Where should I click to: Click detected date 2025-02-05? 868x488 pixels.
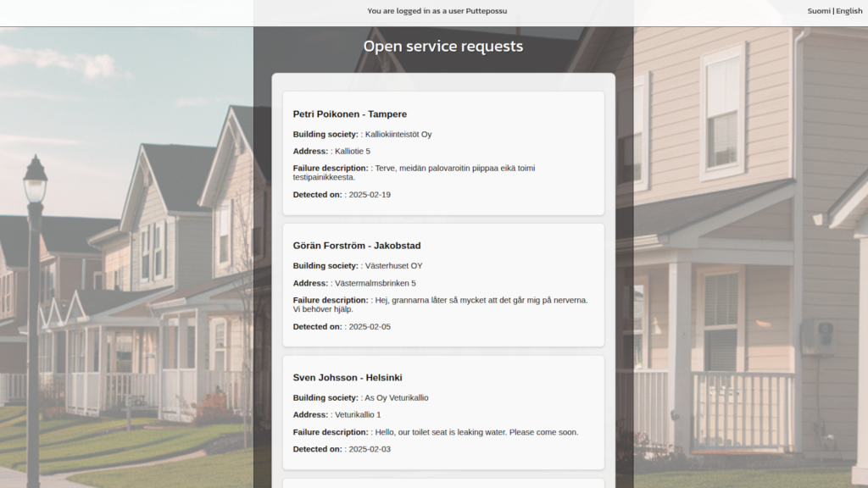(x=370, y=327)
